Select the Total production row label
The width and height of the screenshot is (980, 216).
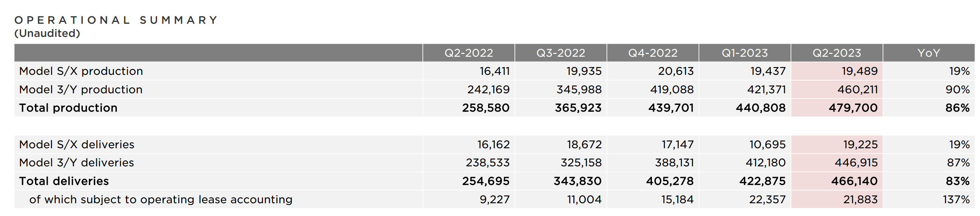(68, 108)
